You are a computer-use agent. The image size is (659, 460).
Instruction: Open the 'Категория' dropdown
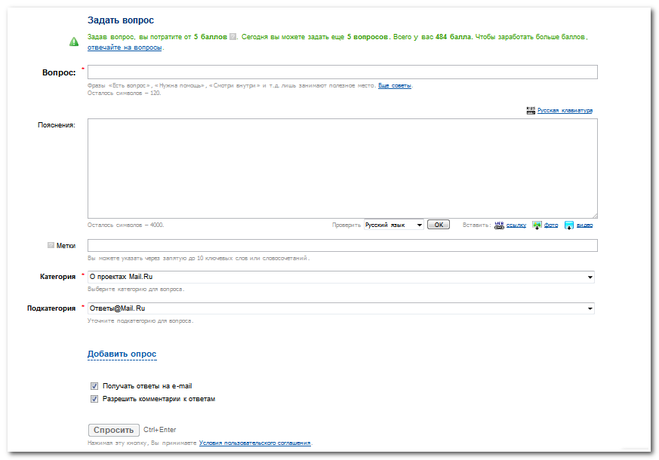click(x=342, y=277)
